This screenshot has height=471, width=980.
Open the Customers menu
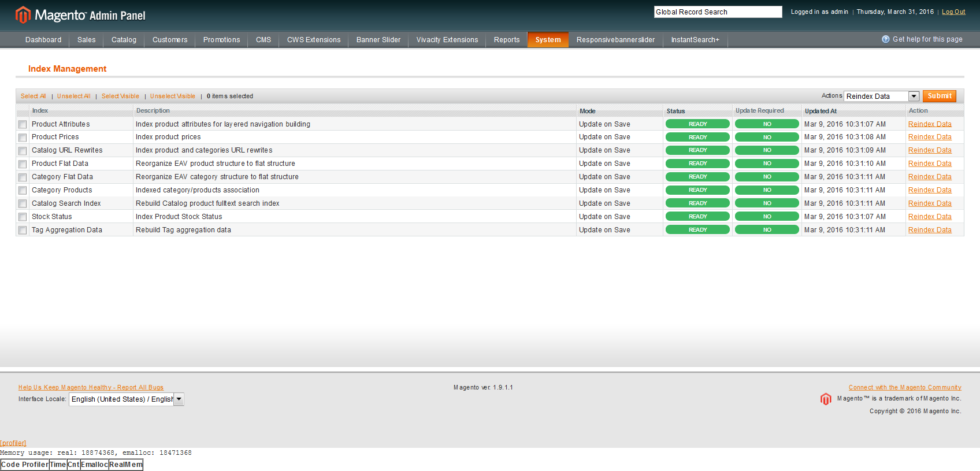tap(170, 40)
